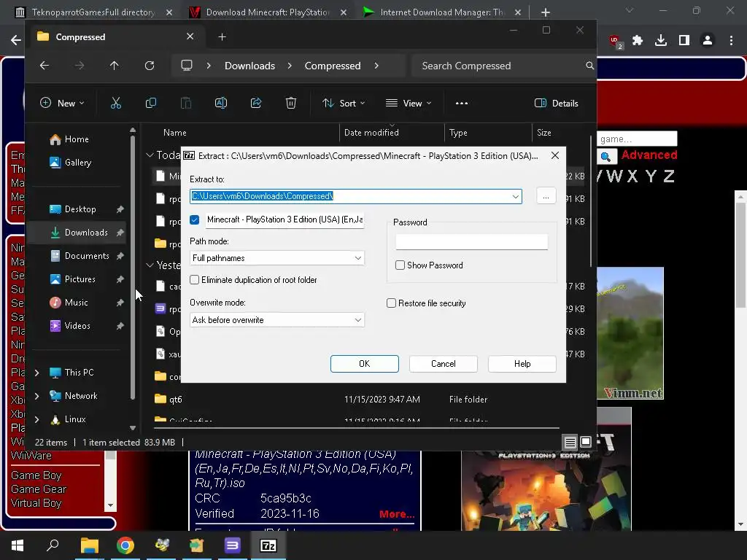
Task: Check Show Password
Action: pos(400,265)
